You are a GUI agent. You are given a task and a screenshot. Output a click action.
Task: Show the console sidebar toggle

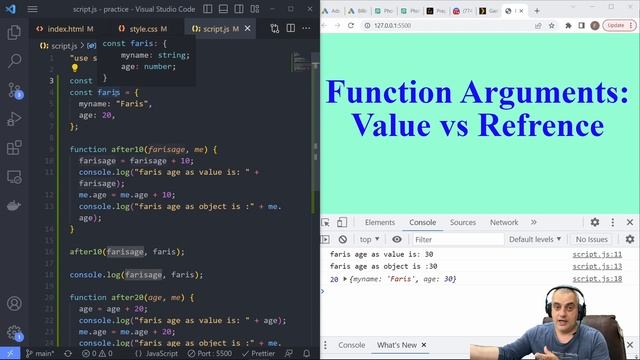pos(325,239)
